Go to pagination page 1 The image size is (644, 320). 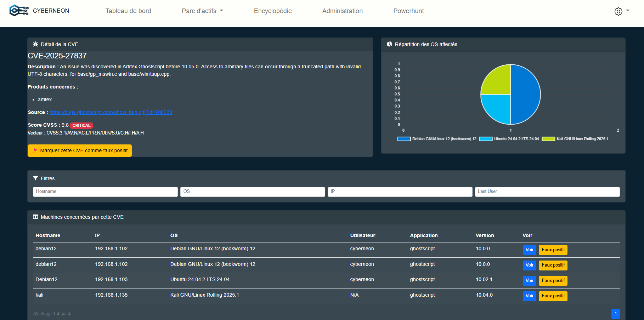pyautogui.click(x=615, y=314)
